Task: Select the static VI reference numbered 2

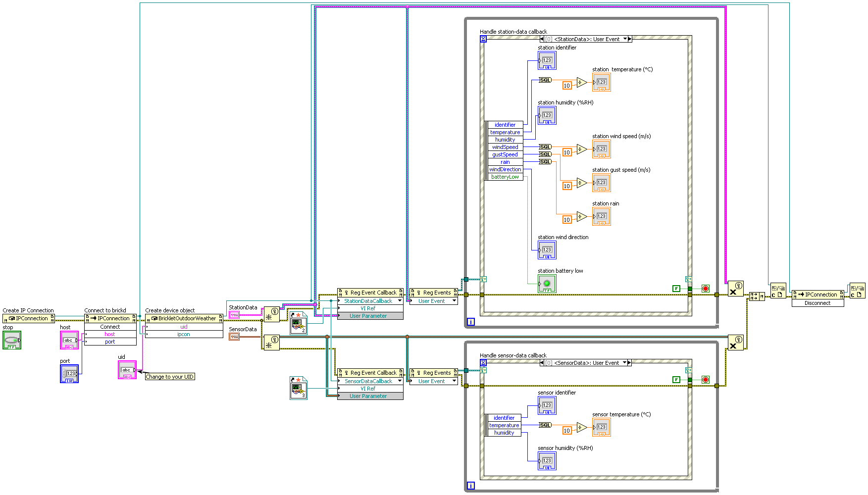Action: pos(298,323)
